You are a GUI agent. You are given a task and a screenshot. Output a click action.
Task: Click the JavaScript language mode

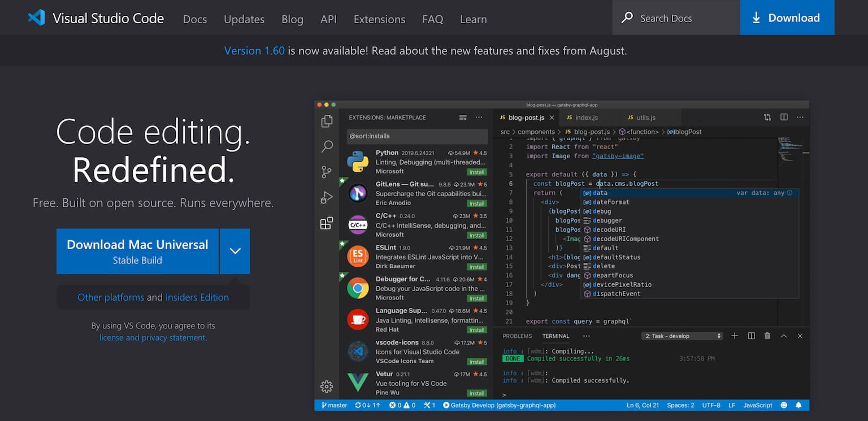pos(757,405)
